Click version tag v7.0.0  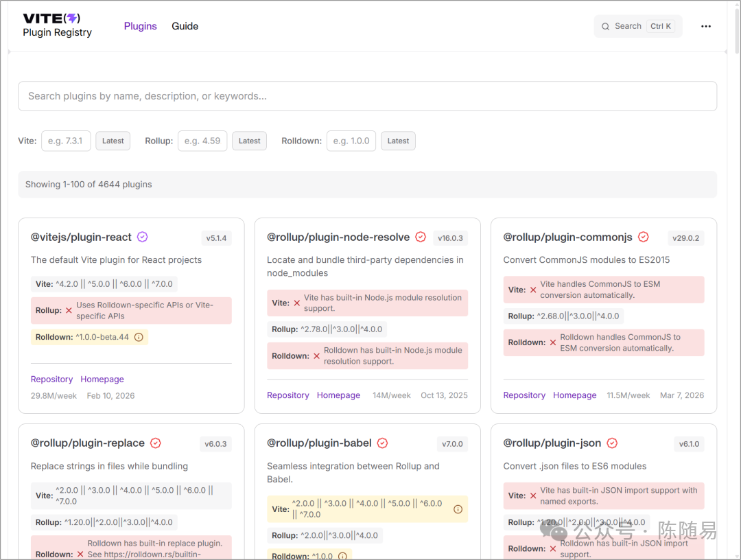[x=452, y=444]
